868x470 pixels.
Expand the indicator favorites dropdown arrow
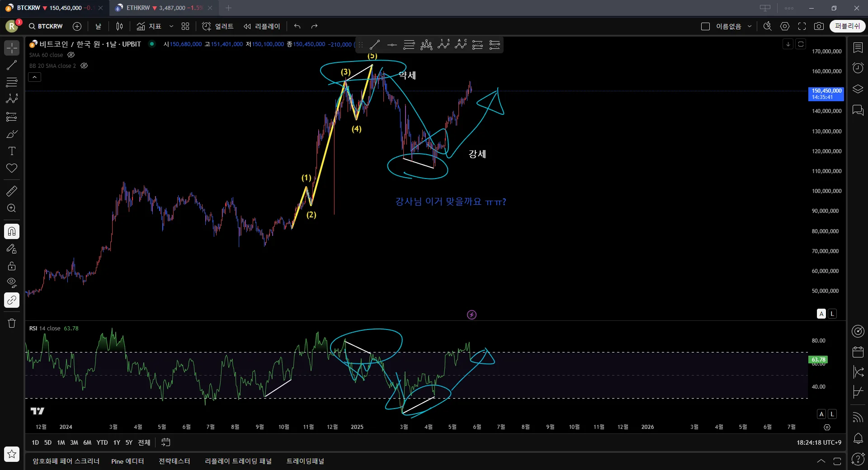pos(171,26)
